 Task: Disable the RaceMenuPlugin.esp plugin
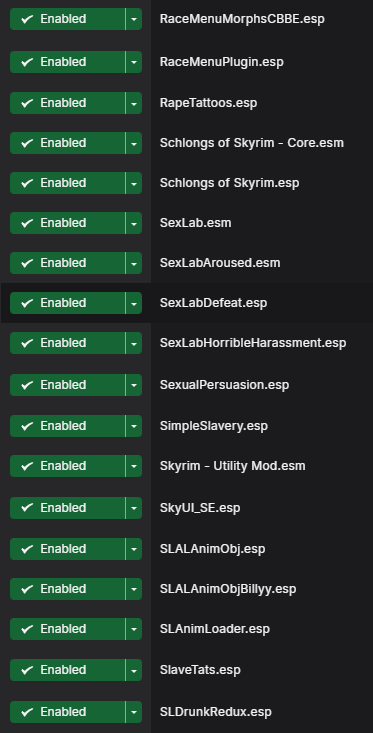click(x=67, y=62)
